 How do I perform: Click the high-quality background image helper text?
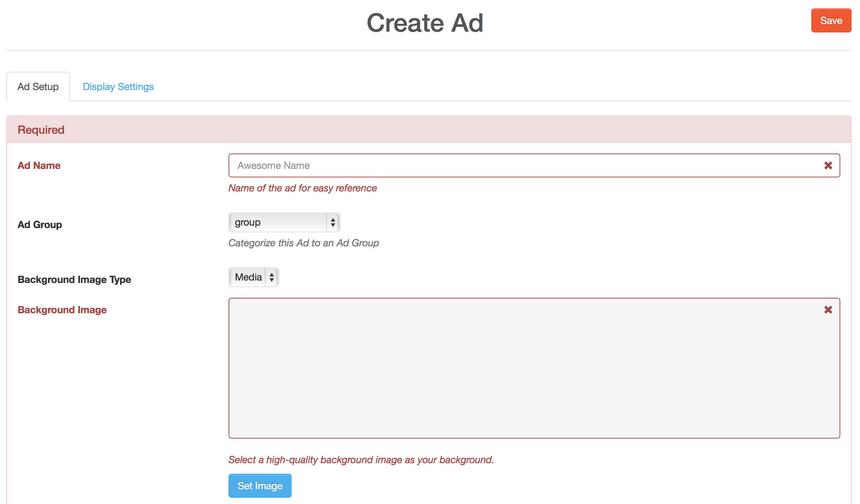tap(361, 459)
